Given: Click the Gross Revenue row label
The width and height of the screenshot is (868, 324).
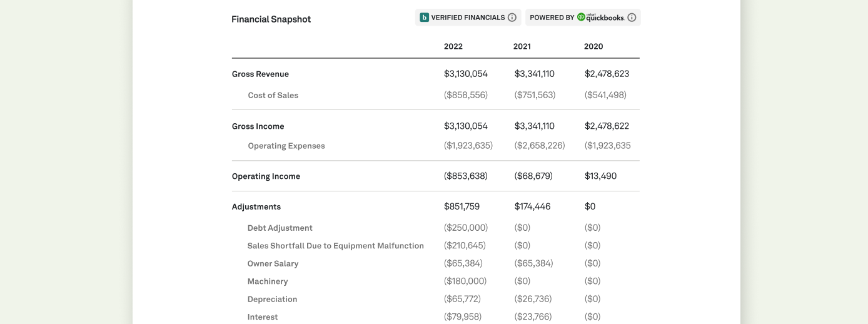Looking at the screenshot, I should [x=260, y=74].
